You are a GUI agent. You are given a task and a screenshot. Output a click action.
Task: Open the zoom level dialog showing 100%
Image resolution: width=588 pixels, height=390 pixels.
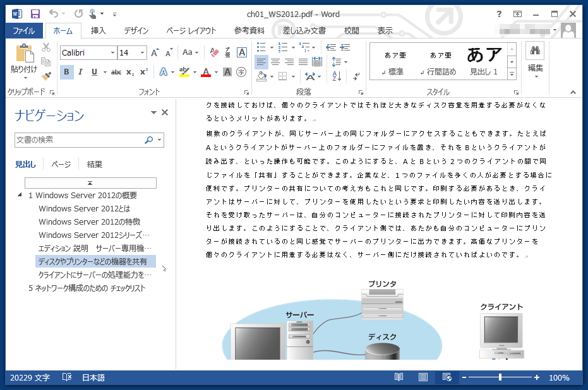coord(559,377)
